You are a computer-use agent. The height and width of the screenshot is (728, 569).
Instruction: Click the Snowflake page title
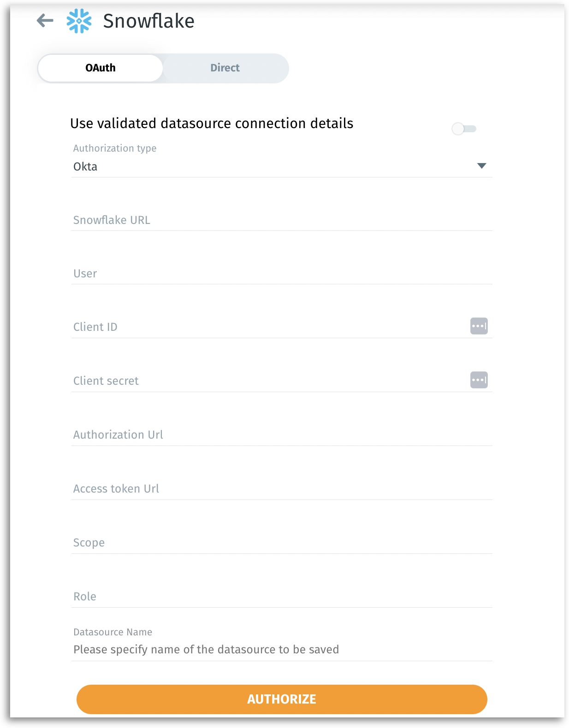(148, 21)
